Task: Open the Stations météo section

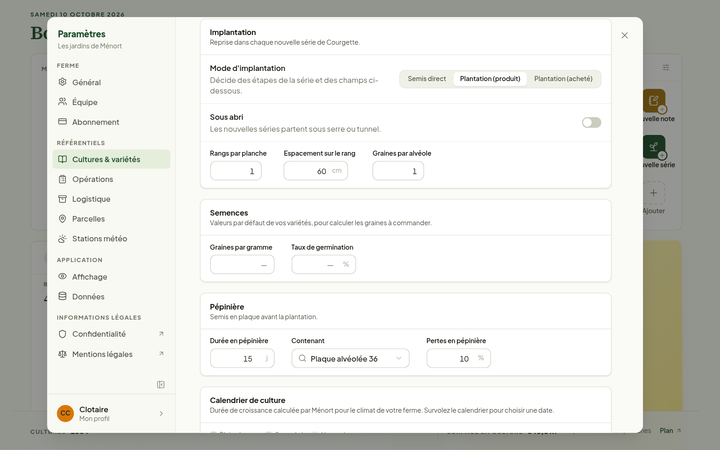Action: pyautogui.click(x=111, y=238)
